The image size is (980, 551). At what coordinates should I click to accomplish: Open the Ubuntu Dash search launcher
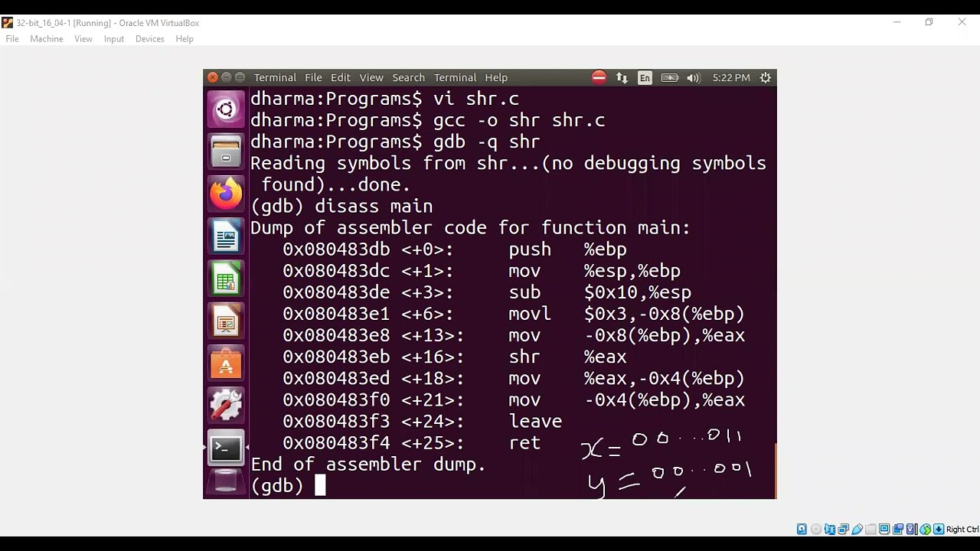coord(226,109)
